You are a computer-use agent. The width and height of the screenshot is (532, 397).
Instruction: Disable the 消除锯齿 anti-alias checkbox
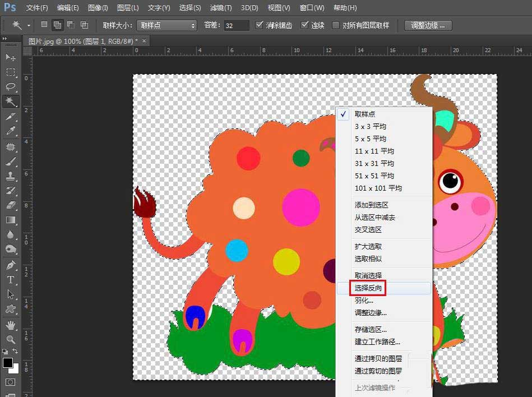click(x=260, y=25)
